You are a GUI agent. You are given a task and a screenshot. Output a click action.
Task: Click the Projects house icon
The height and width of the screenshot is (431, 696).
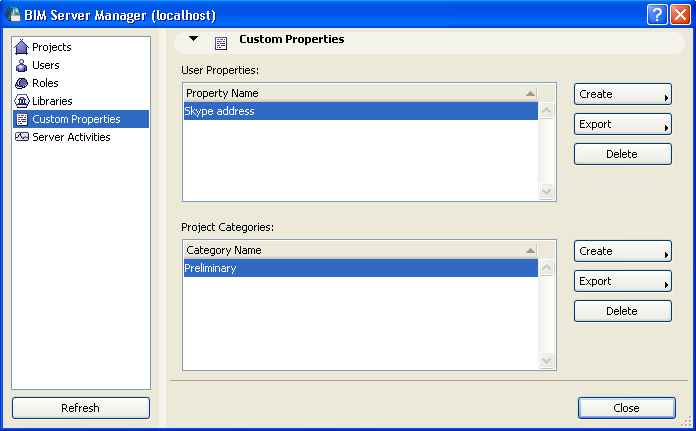coord(22,47)
